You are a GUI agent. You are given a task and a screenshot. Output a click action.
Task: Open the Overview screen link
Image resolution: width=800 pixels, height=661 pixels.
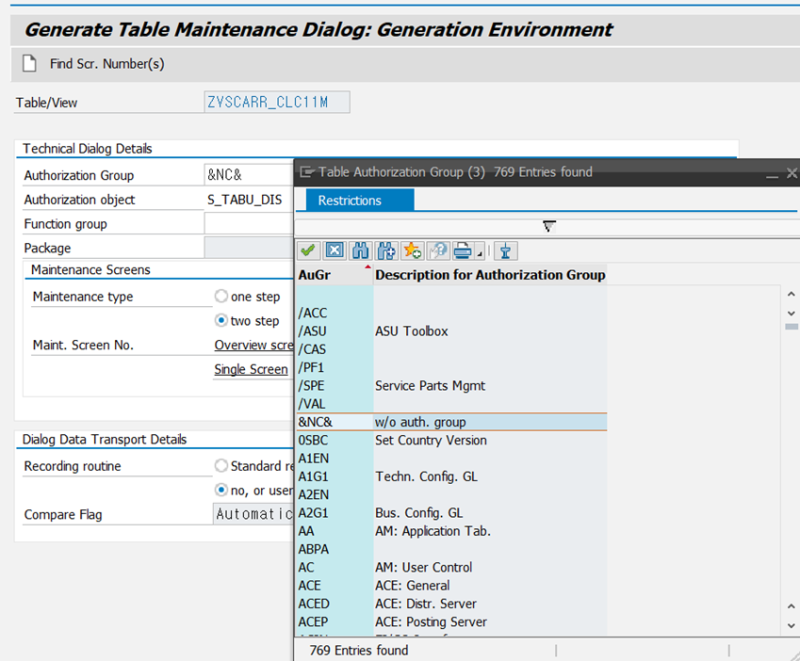[x=254, y=345]
